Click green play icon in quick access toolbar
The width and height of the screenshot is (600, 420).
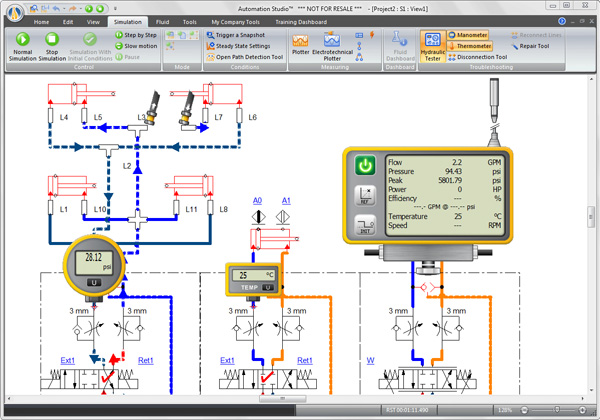click(x=89, y=8)
